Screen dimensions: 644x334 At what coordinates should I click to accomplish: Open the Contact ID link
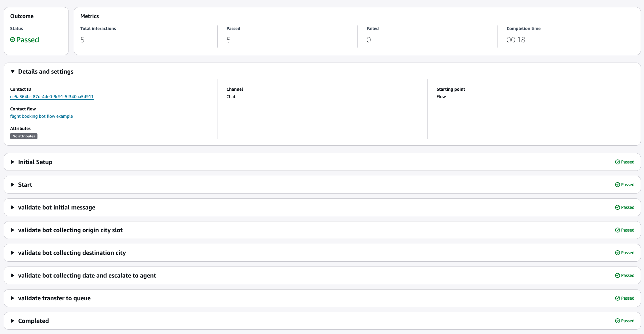click(52, 97)
